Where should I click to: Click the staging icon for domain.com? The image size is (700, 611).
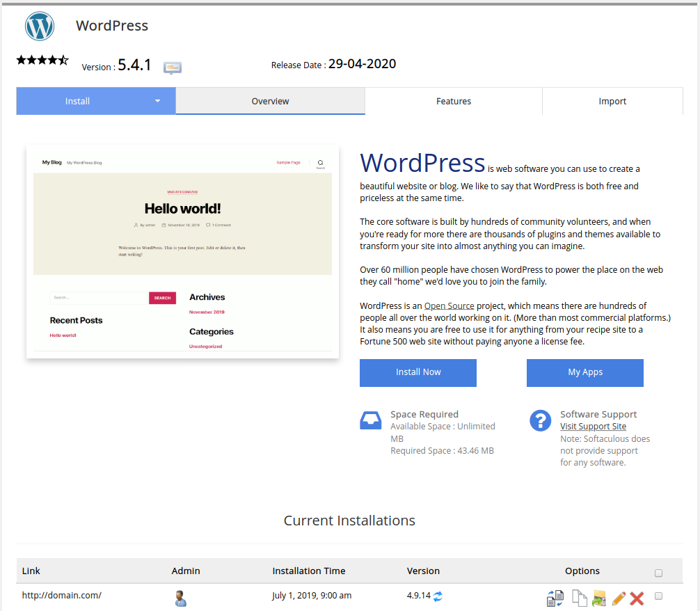point(555,598)
